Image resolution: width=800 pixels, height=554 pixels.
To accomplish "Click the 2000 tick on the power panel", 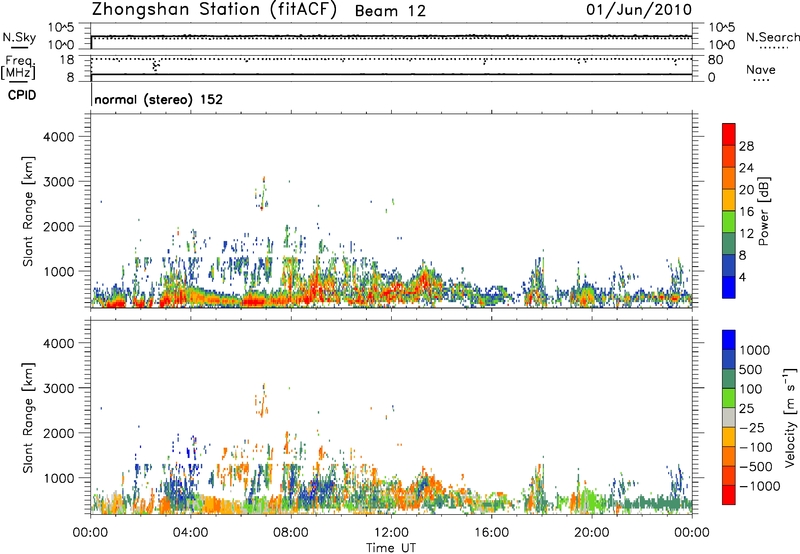I will tap(59, 226).
